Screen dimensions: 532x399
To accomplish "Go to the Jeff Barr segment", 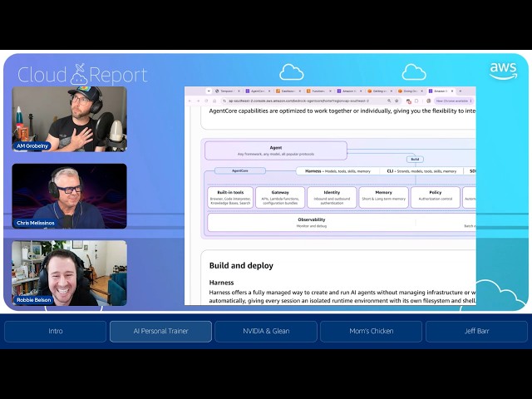I will tap(476, 331).
